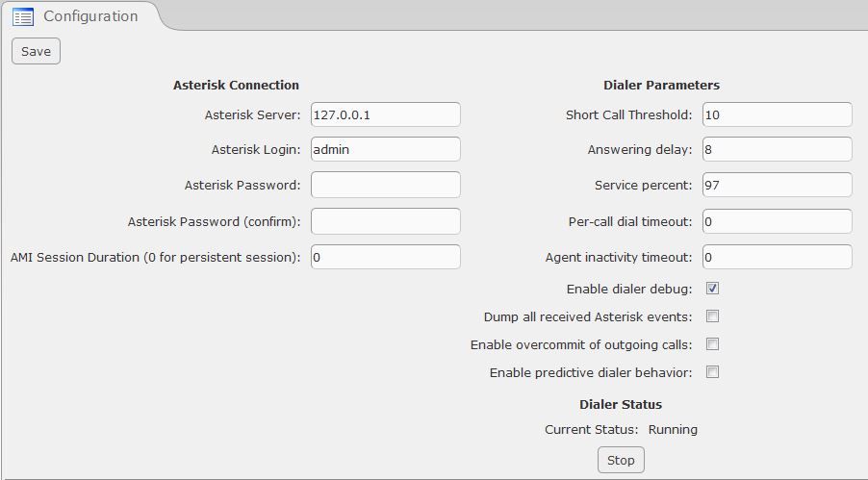The image size is (868, 480).
Task: Click the Asterisk Login input
Action: pyautogui.click(x=386, y=149)
